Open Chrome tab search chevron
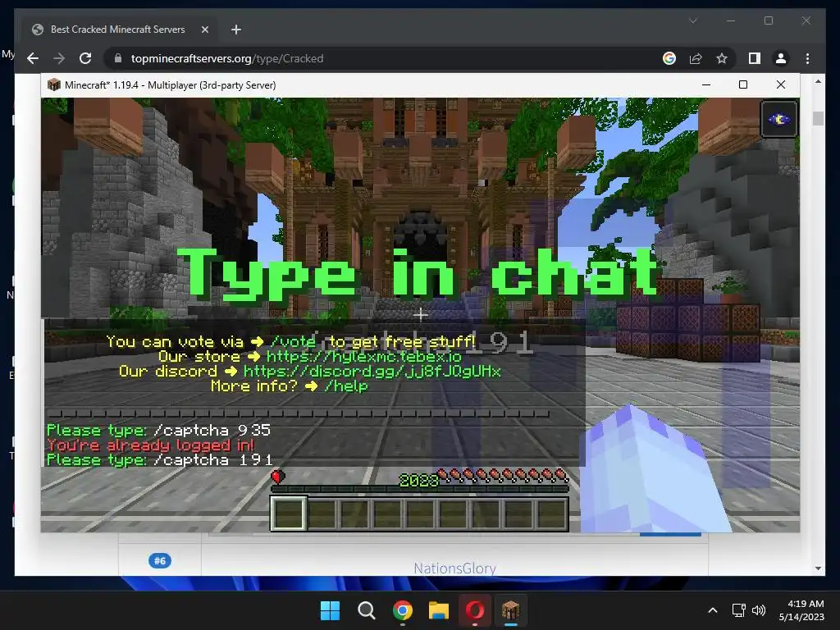 click(x=693, y=21)
